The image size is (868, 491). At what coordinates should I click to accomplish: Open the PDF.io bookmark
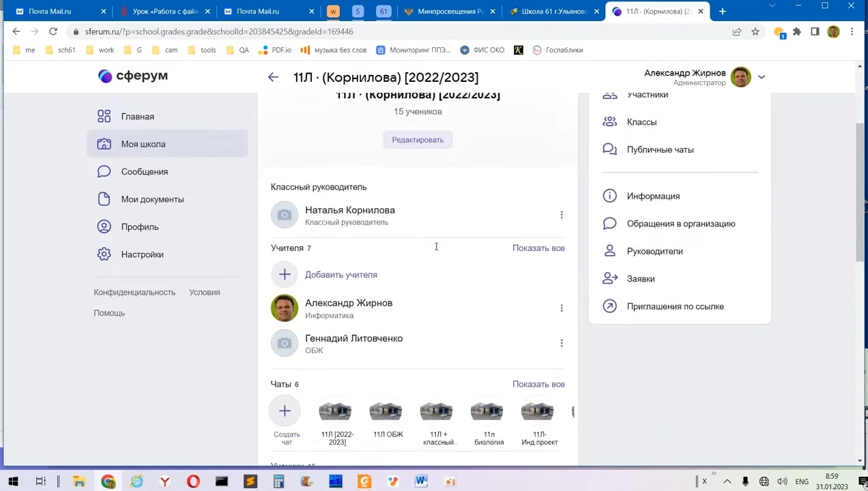pos(275,50)
